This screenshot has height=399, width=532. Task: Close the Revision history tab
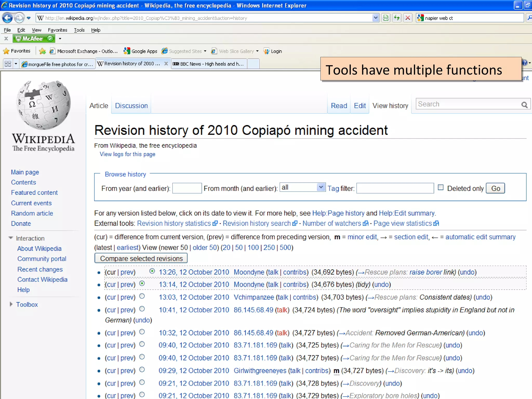(x=166, y=64)
